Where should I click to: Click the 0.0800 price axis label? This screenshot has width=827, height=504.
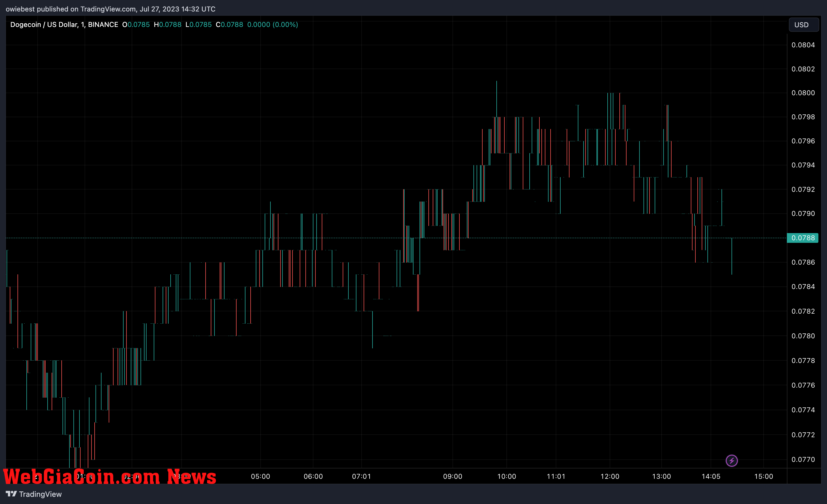[x=803, y=93]
